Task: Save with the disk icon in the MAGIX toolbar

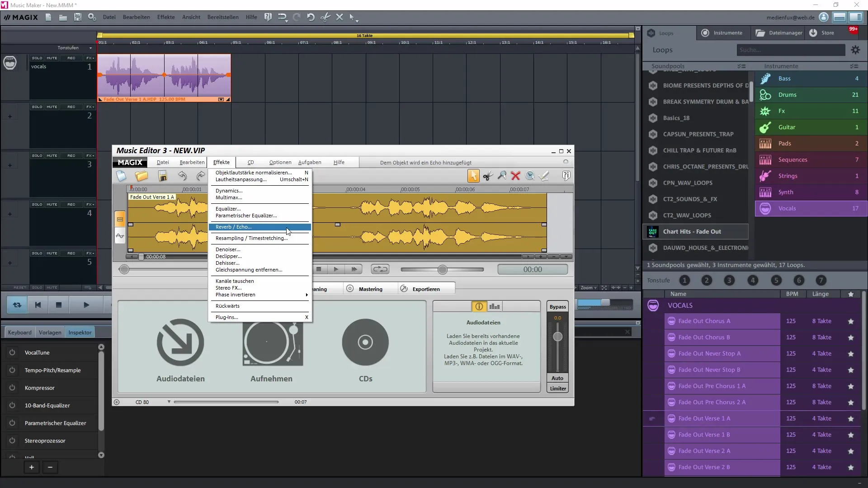Action: tap(77, 17)
